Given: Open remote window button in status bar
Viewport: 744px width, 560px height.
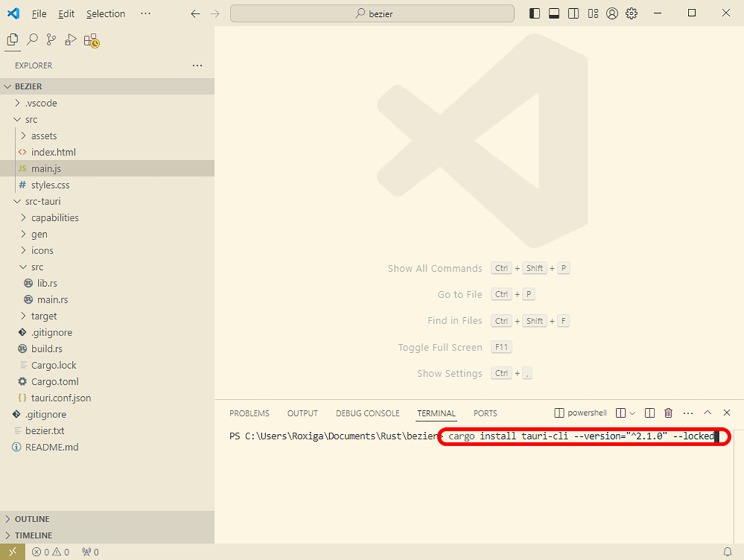Looking at the screenshot, I should (12, 552).
